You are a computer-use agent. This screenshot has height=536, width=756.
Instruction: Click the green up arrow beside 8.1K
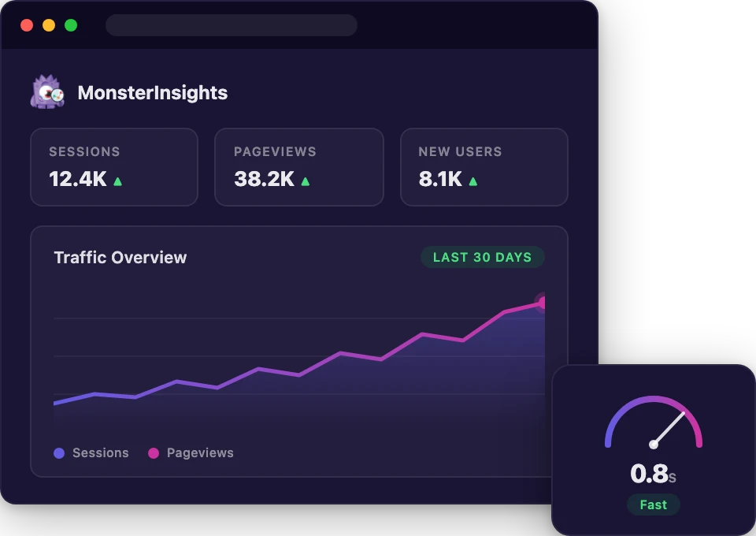coord(473,181)
